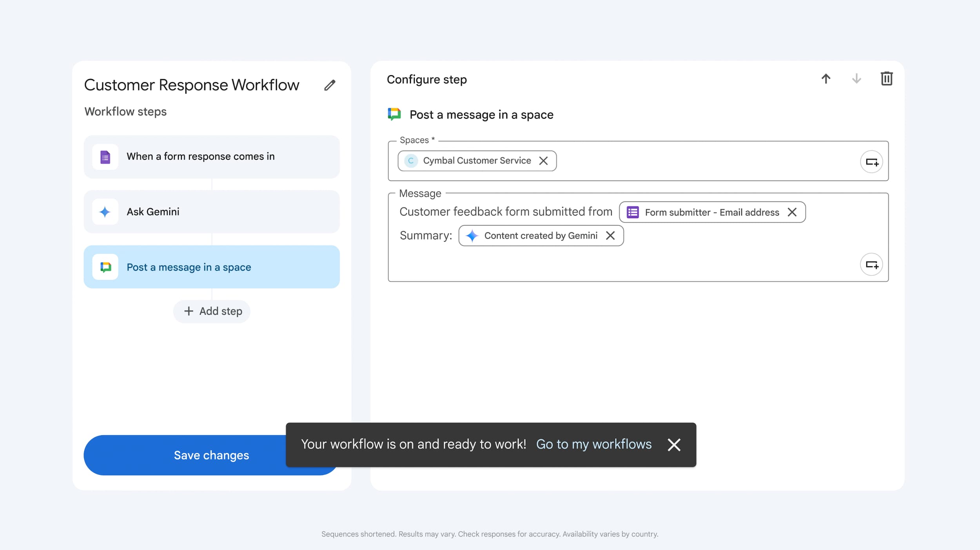This screenshot has width=980, height=550.
Task: Move the step up with the arrow icon
Action: pyautogui.click(x=826, y=79)
